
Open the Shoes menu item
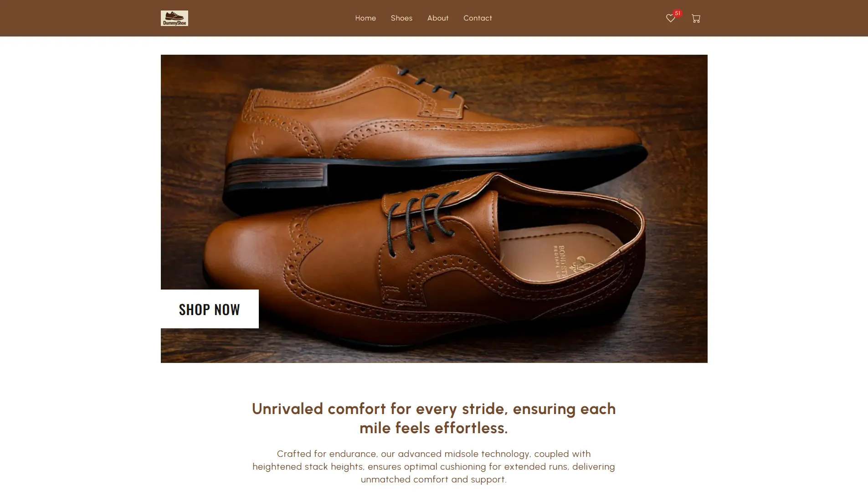click(401, 18)
